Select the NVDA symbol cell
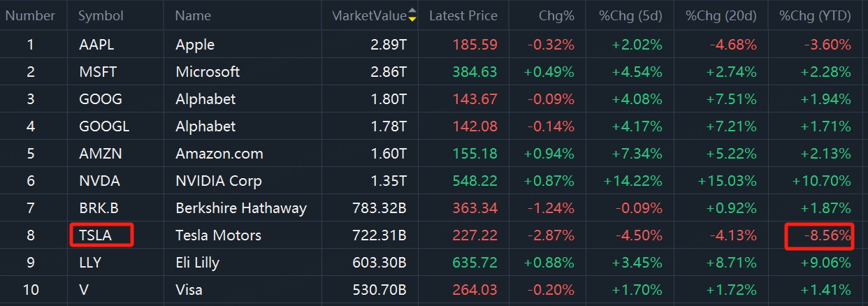This screenshot has width=868, height=306. point(99,181)
